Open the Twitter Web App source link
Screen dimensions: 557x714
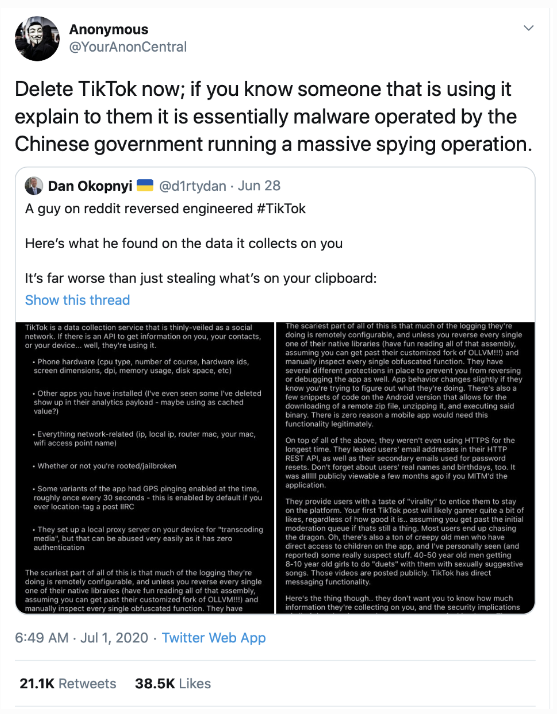coord(214,638)
